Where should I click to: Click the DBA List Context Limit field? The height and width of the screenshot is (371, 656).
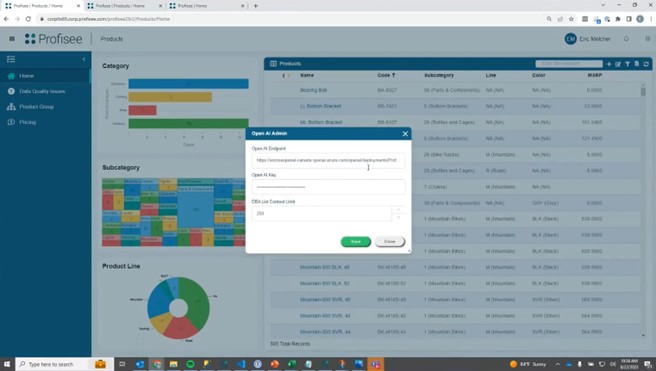point(322,213)
